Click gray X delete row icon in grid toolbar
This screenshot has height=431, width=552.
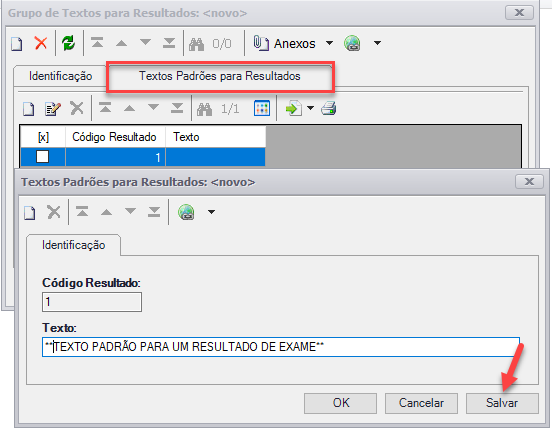click(77, 108)
